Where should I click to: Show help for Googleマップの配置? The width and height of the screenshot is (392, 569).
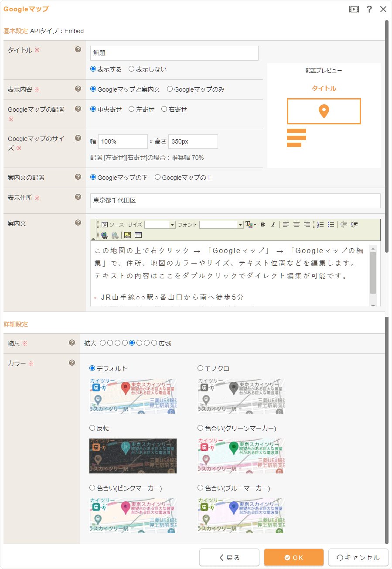click(x=78, y=109)
